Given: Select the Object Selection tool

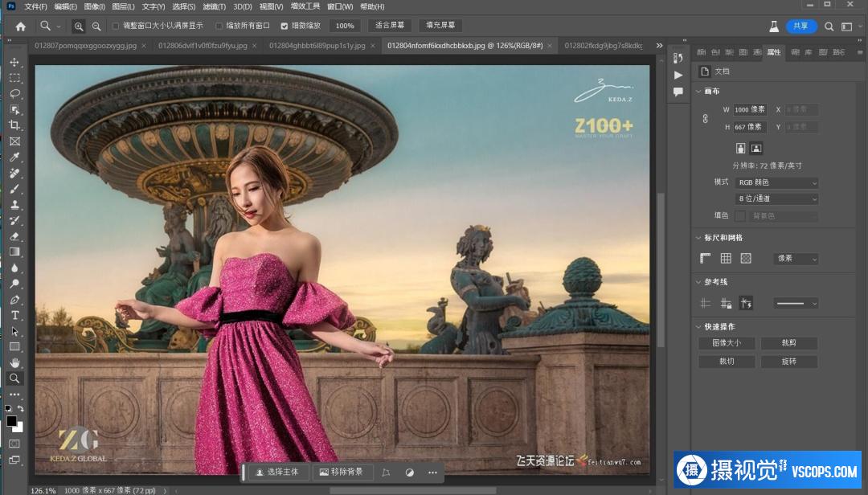Looking at the screenshot, I should click(14, 109).
